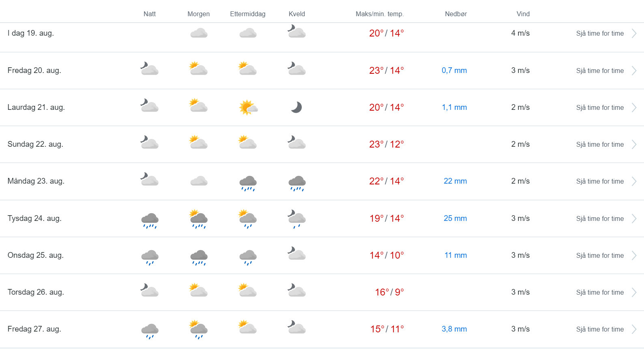Click Tuesday night rain icon
This screenshot has width=644, height=351.
pyautogui.click(x=150, y=220)
